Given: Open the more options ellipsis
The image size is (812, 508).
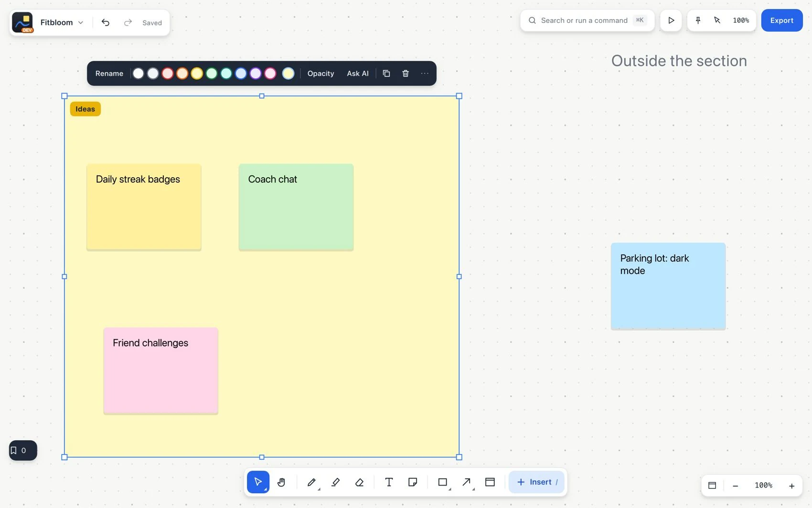Looking at the screenshot, I should pos(425,73).
